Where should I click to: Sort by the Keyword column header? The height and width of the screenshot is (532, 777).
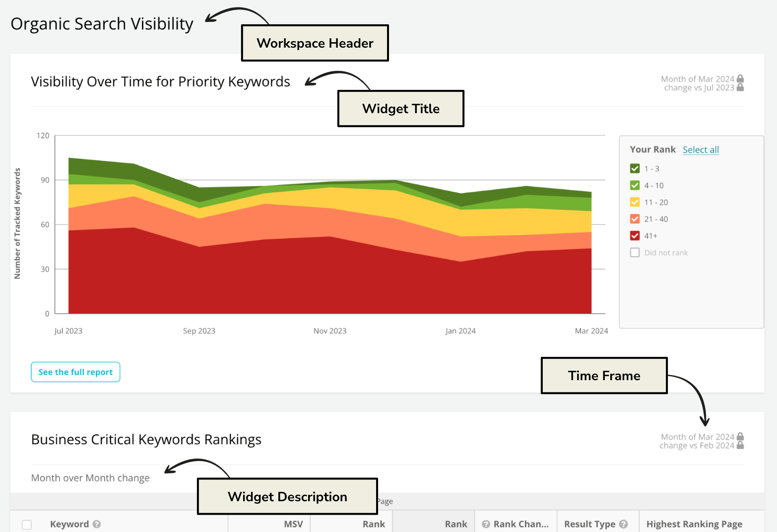pos(69,524)
